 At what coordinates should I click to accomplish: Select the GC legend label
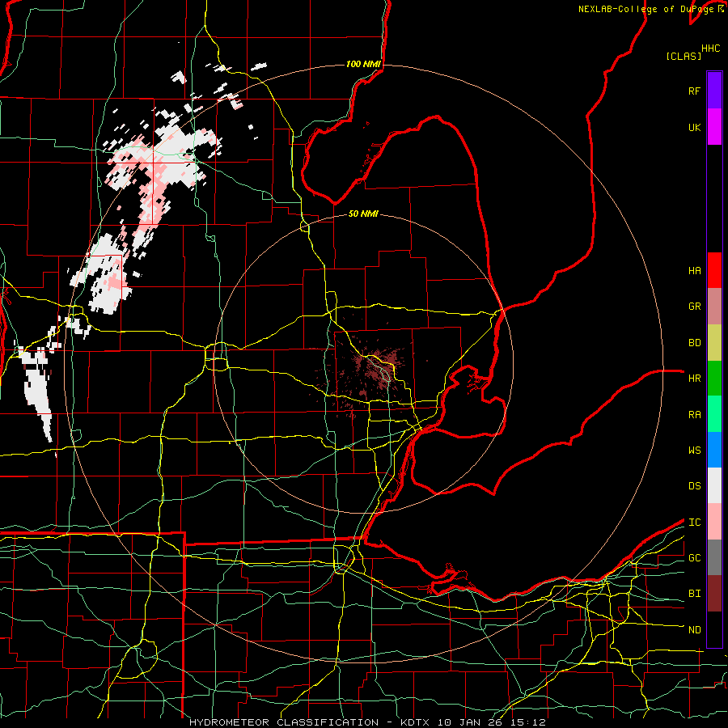tap(694, 558)
